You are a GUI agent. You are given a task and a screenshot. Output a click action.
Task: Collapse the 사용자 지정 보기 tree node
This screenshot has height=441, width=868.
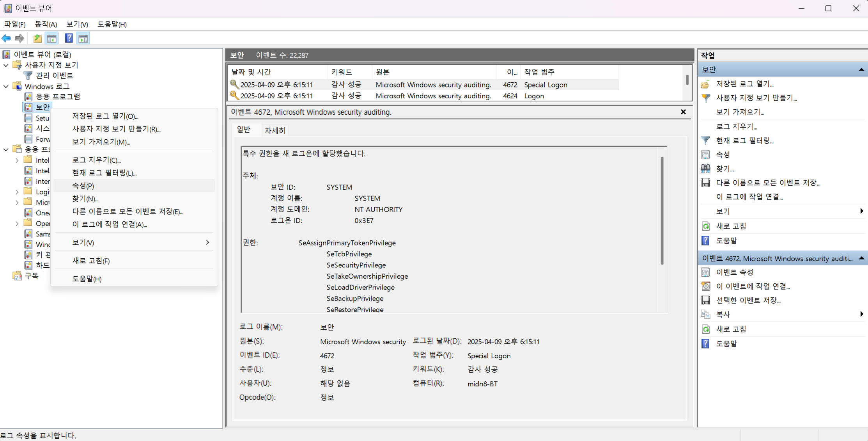point(6,65)
